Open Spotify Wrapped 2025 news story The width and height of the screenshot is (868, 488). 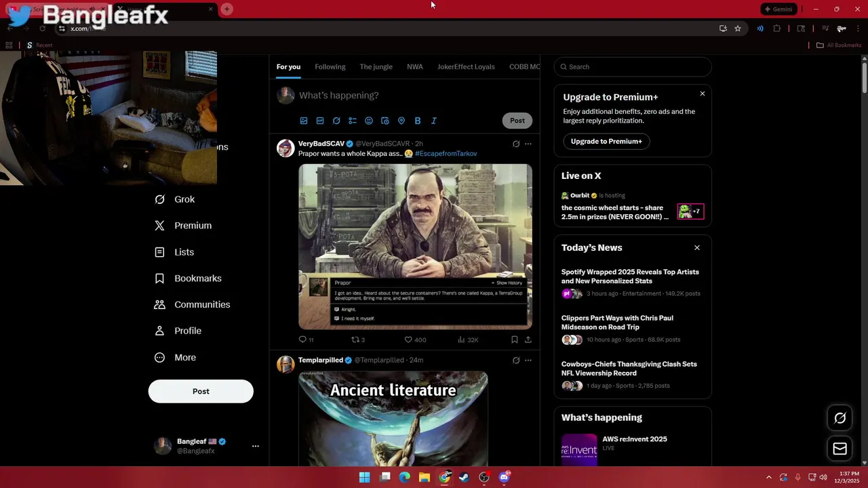632,283
